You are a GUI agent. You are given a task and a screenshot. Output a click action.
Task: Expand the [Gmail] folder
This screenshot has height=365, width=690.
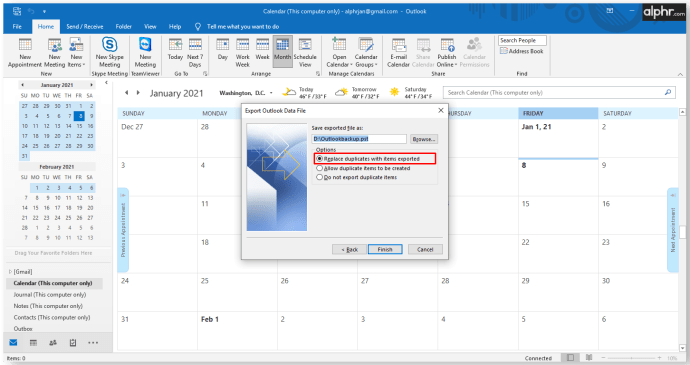(x=10, y=272)
